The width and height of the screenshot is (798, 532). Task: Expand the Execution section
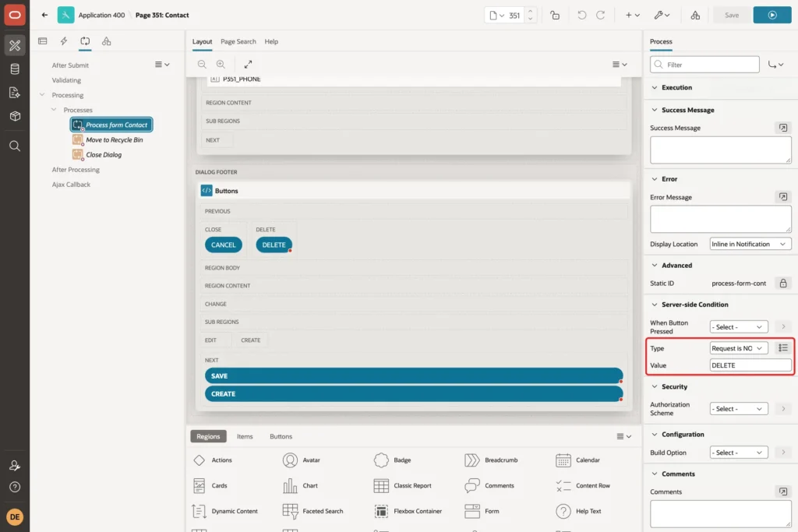tap(655, 87)
